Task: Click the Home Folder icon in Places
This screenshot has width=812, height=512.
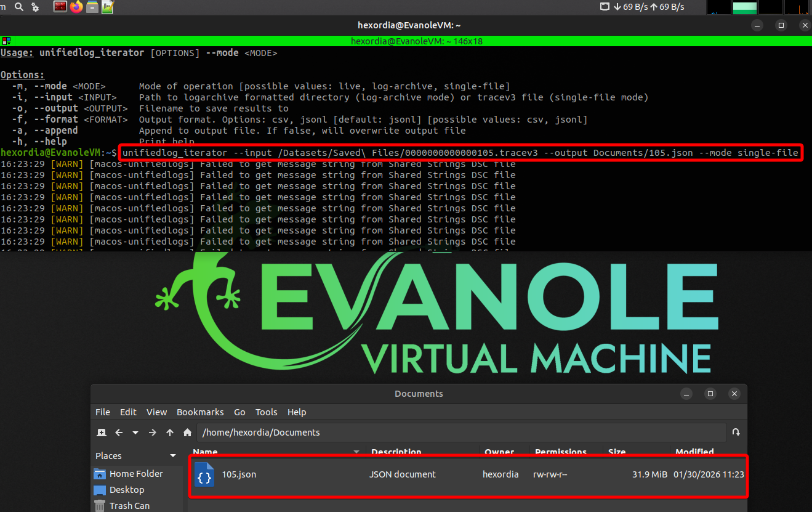Action: point(100,474)
